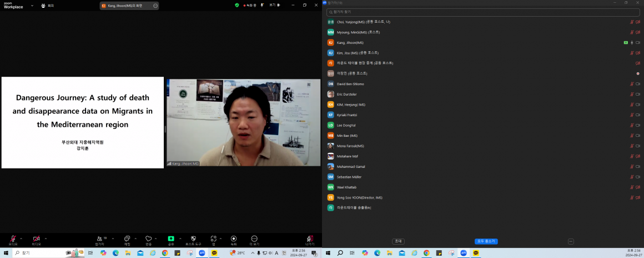Select participant Sebastian Müller
Image resolution: width=644 pixels, height=258 pixels.
(483, 177)
